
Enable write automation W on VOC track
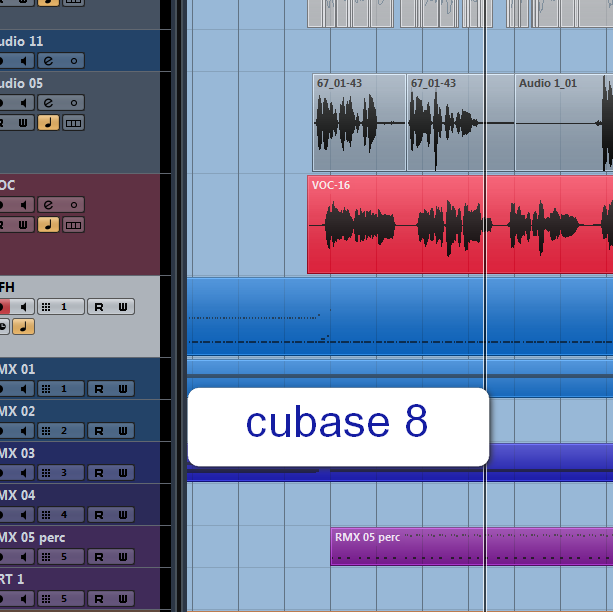(23, 225)
